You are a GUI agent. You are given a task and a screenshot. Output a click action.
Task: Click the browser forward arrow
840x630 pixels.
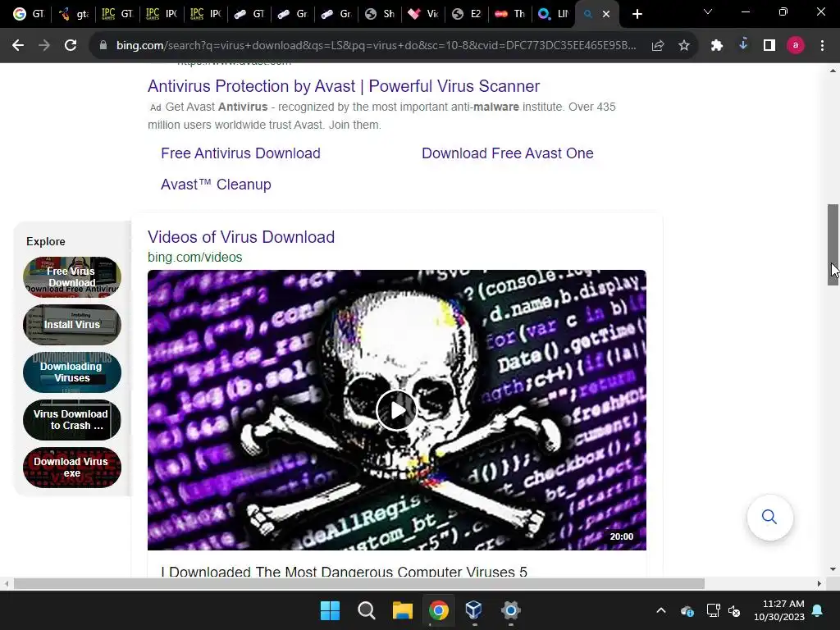[44, 46]
